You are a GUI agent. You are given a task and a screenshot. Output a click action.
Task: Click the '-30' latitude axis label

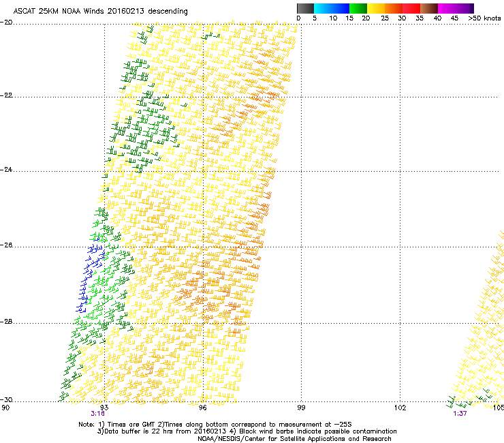pyautogui.click(x=6, y=400)
